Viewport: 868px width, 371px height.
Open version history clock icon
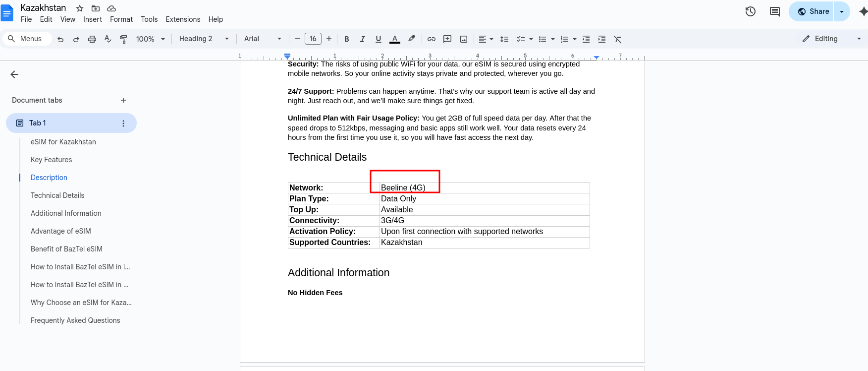click(x=751, y=11)
